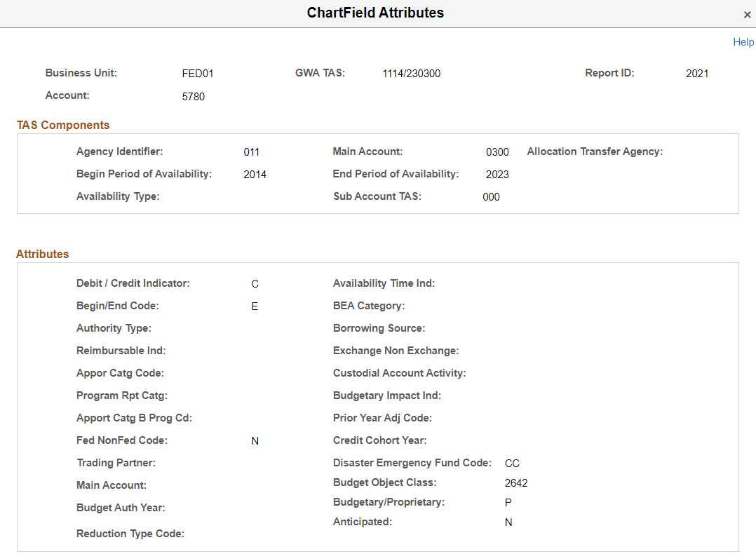Click the Budget Object Class value 2642
Viewport: 756px width, 554px height.
point(516,482)
